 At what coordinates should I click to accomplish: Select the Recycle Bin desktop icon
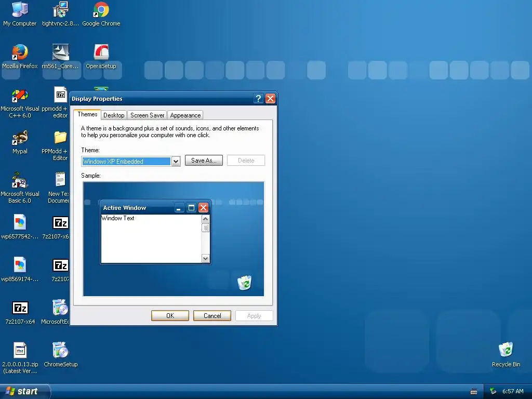tap(506, 354)
